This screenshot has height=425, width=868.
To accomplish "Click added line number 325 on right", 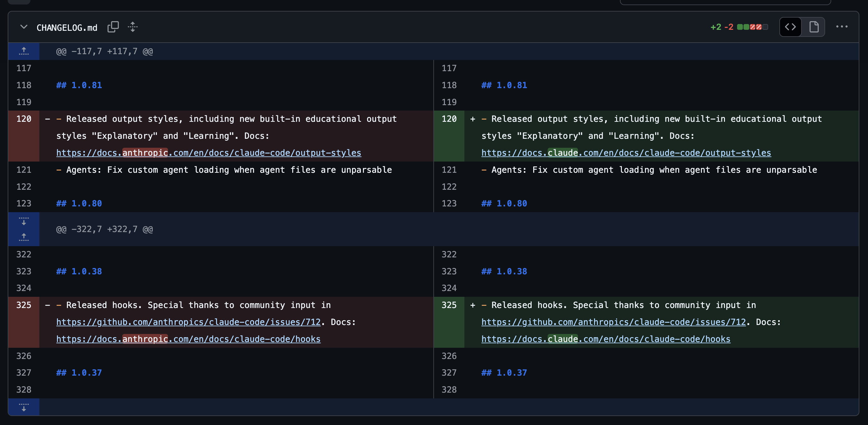I will 449,305.
